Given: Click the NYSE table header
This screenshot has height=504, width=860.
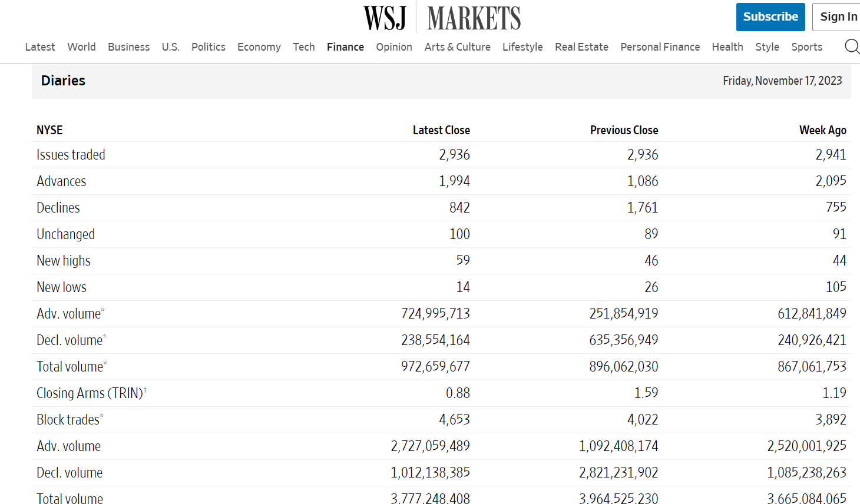Looking at the screenshot, I should [x=49, y=130].
